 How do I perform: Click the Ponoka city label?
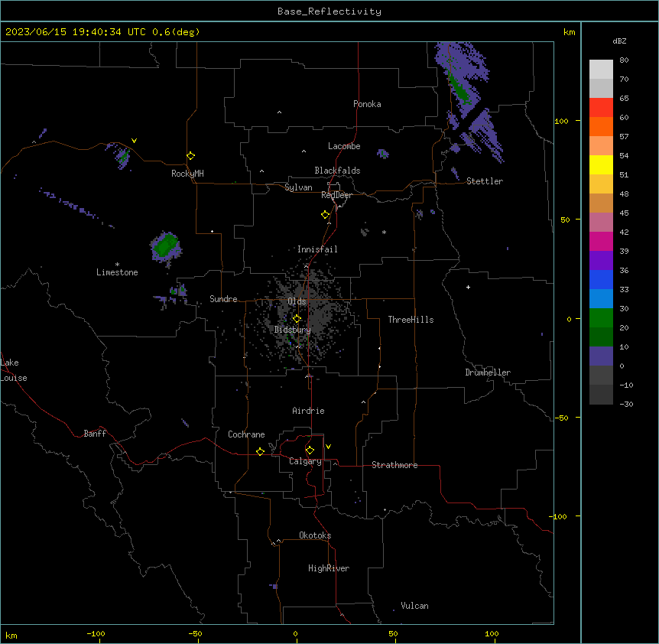point(367,104)
